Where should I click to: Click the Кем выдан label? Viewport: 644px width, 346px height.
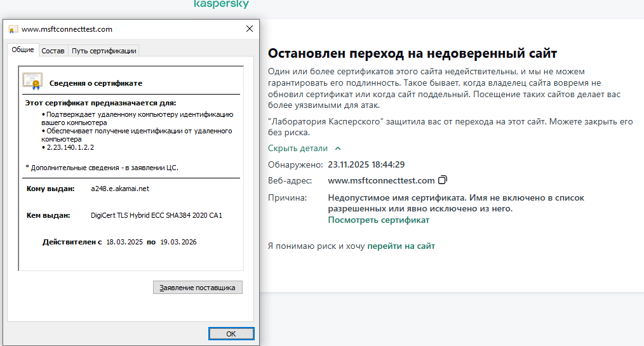tap(48, 215)
